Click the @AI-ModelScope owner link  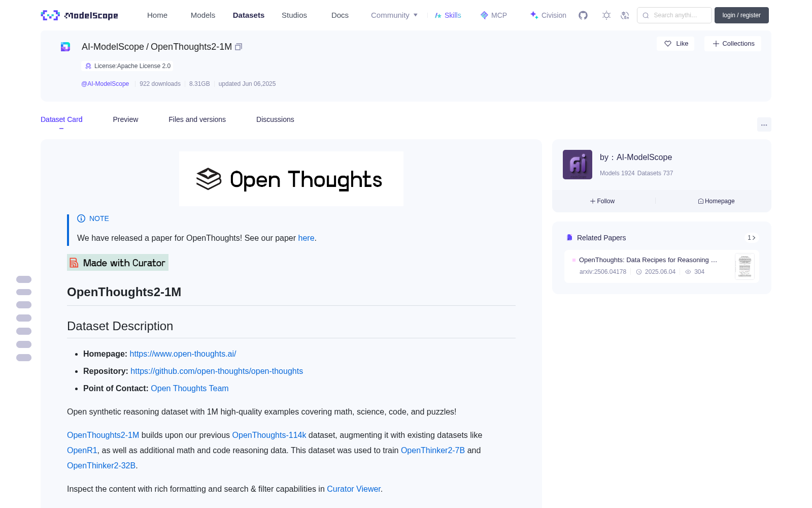(x=105, y=84)
